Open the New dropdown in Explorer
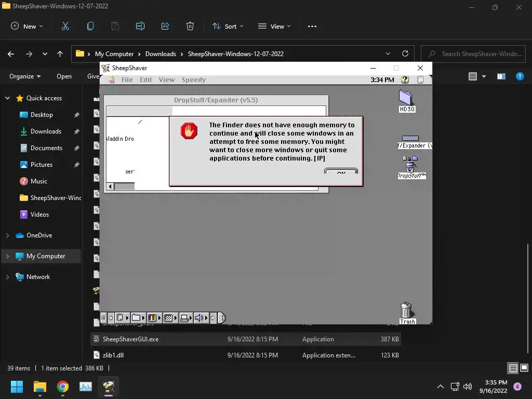This screenshot has height=399, width=532. click(27, 26)
